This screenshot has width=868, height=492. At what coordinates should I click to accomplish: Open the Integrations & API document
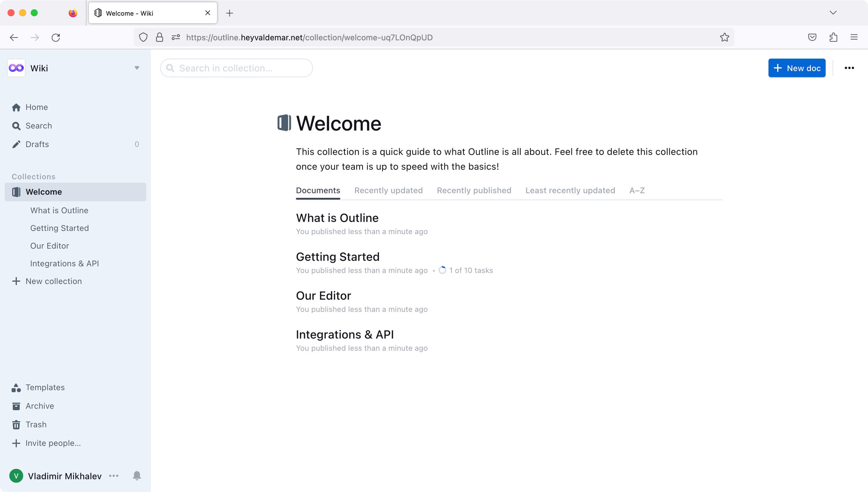(x=345, y=334)
